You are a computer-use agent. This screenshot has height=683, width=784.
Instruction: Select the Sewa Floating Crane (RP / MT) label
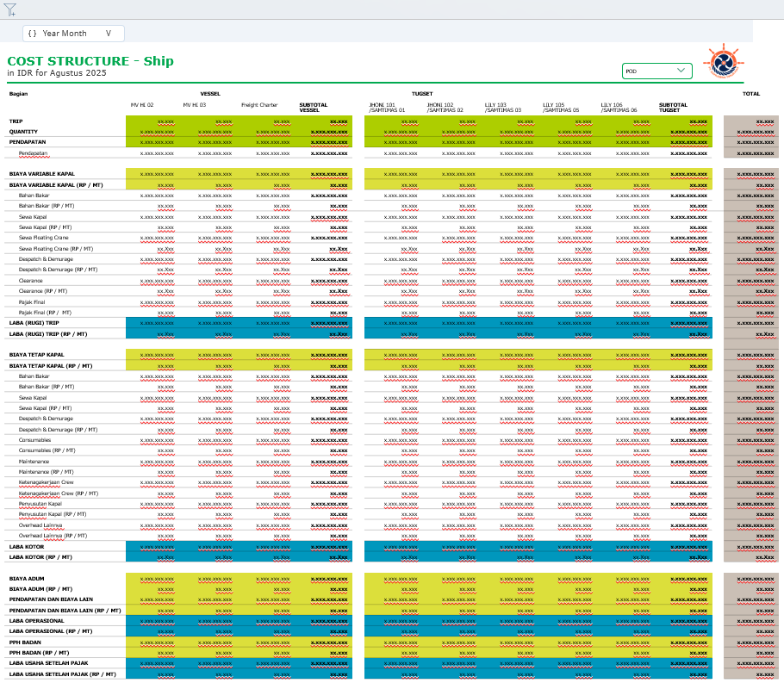(x=56, y=249)
